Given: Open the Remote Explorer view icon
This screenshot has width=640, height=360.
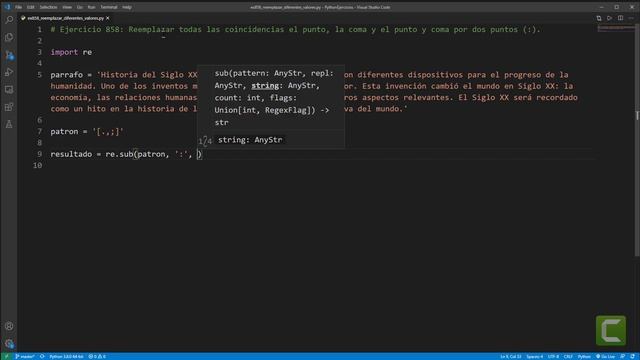Looking at the screenshot, I should coord(9,89).
